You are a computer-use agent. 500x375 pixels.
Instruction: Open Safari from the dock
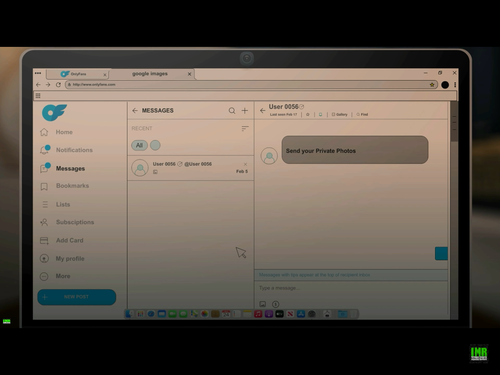point(151,314)
